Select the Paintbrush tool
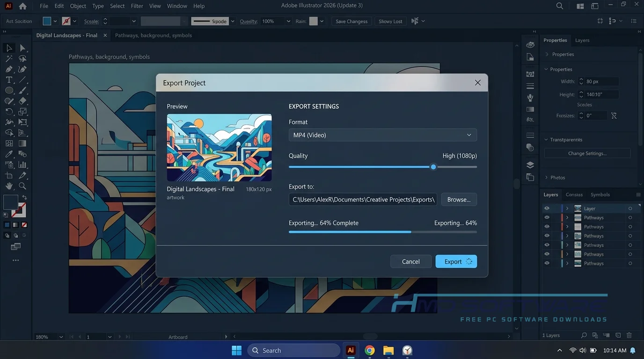Image resolution: width=644 pixels, height=359 pixels. (x=22, y=90)
